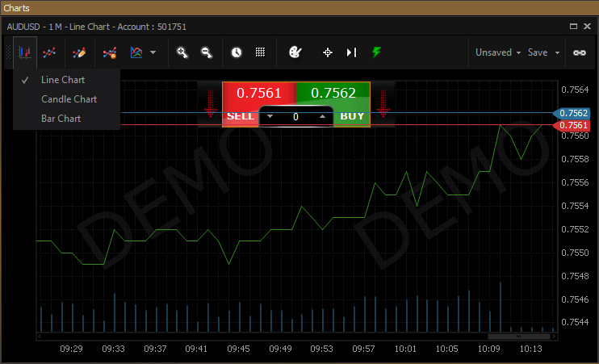Screen dimensions: 599x364
Task: Select the drawing tools pencil icon
Action: pos(79,52)
